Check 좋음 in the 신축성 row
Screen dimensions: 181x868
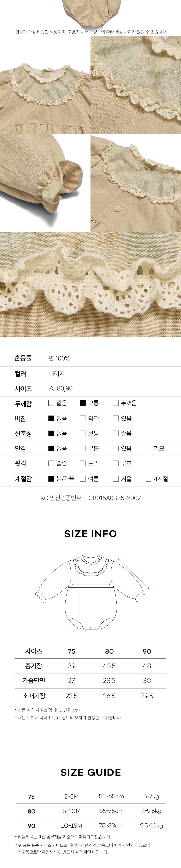tap(116, 433)
